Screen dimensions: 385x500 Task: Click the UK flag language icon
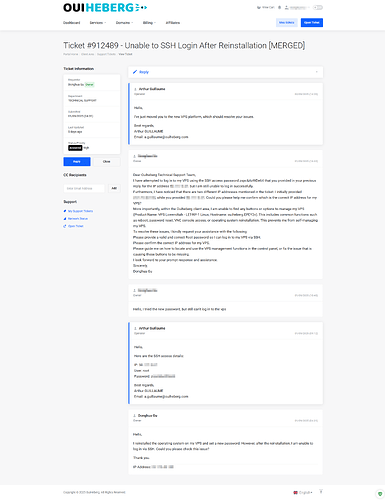295,492
